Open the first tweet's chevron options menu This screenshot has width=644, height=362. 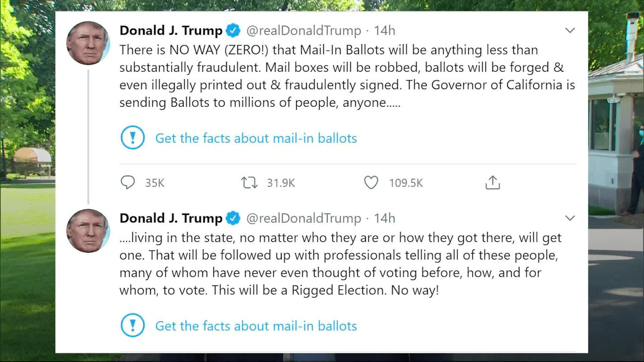pos(570,31)
